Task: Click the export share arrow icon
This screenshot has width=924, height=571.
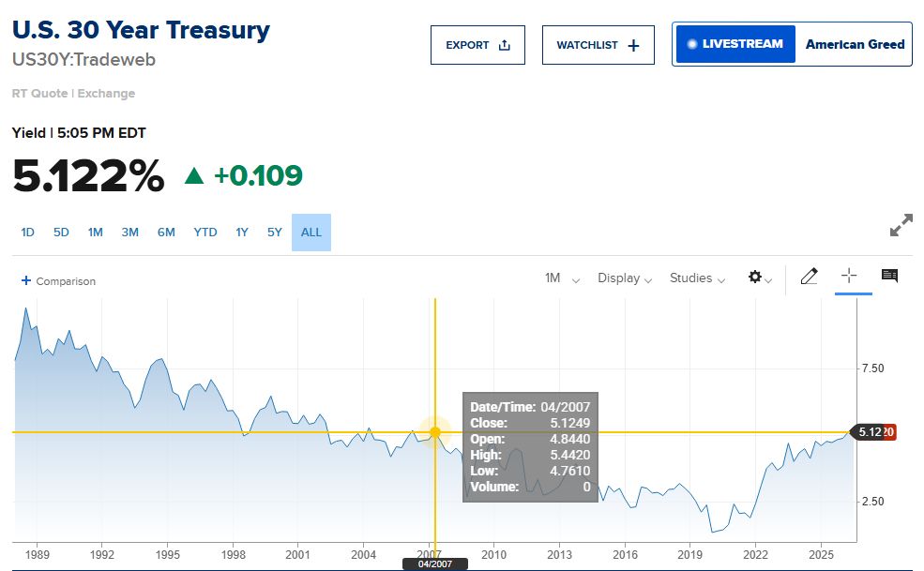Action: [x=505, y=45]
